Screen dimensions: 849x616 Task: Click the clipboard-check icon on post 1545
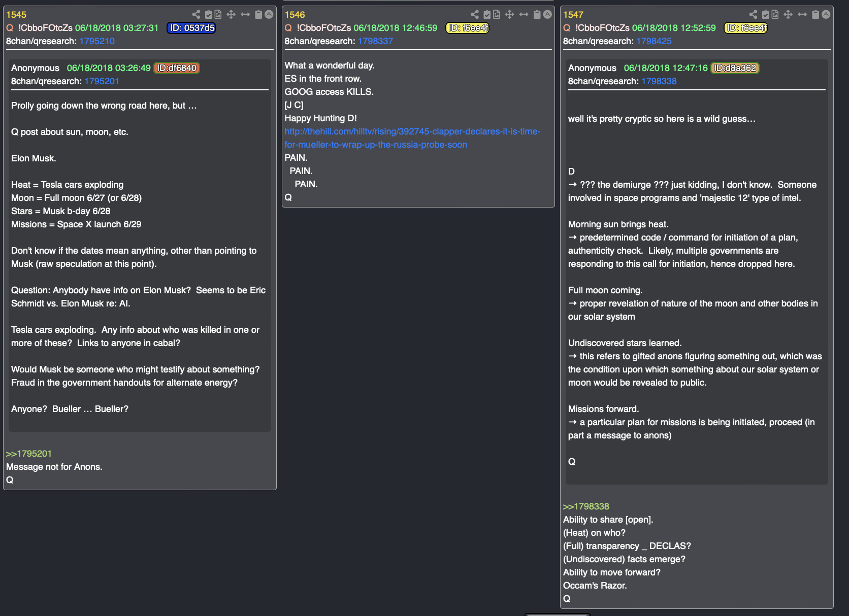208,14
